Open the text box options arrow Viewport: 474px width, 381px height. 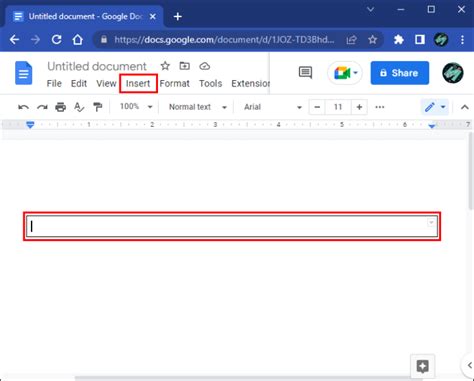tap(431, 222)
